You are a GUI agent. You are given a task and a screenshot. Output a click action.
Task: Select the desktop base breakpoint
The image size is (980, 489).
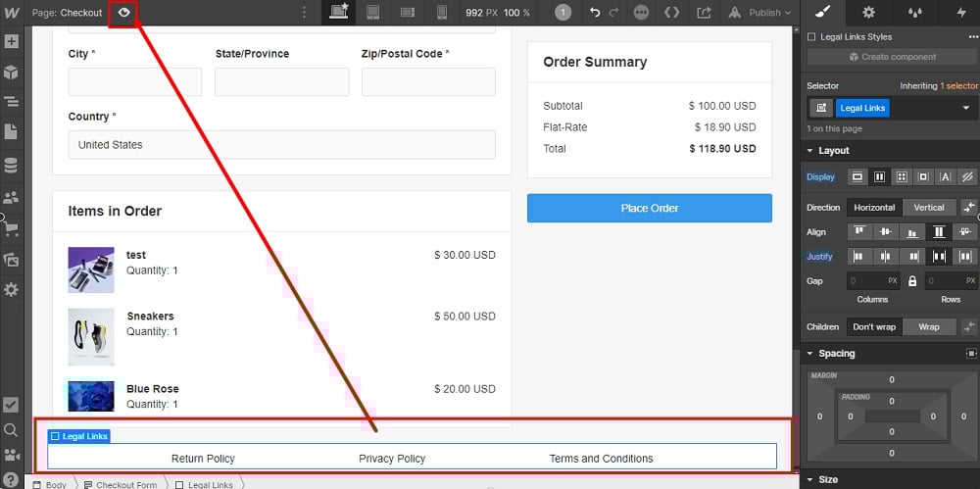point(340,13)
